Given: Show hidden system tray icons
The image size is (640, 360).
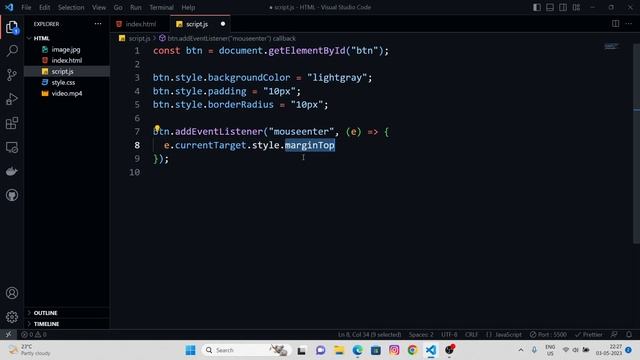Looking at the screenshot, I should (x=521, y=350).
